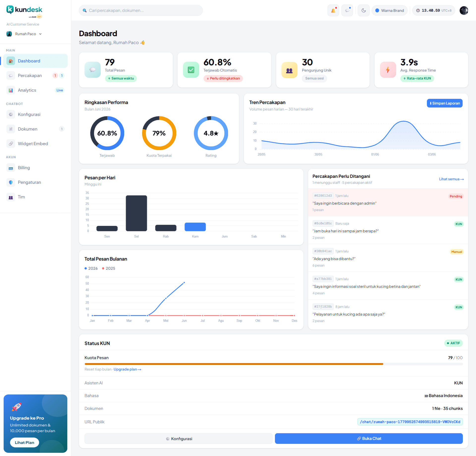Click the Pengunjung Unik people icon
Viewport: 476px width, 456px height.
289,70
